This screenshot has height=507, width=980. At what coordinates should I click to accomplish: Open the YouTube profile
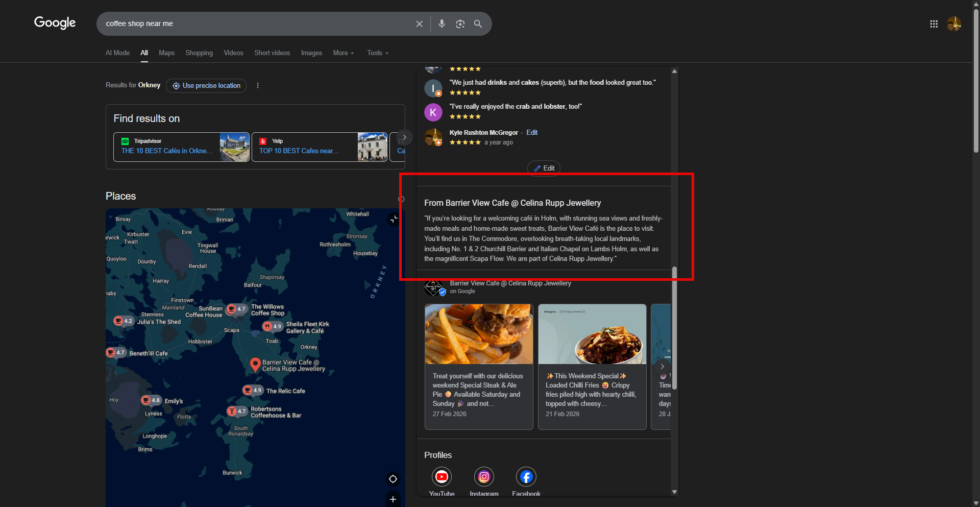[442, 477]
